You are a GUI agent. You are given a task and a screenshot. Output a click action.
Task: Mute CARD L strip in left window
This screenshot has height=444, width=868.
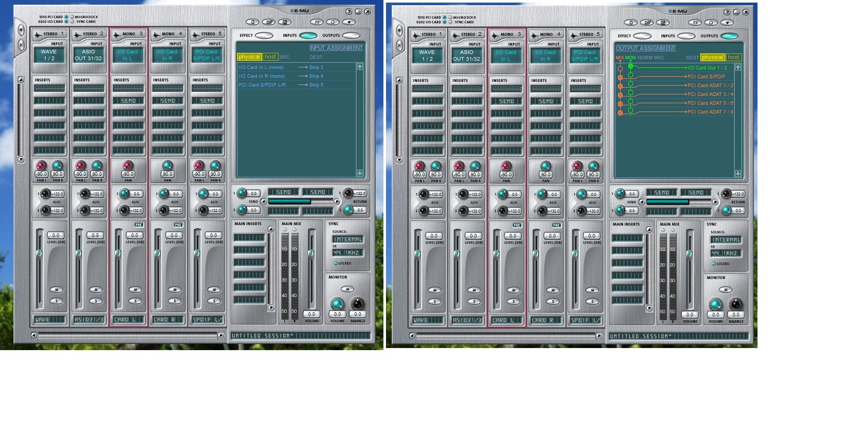[135, 290]
